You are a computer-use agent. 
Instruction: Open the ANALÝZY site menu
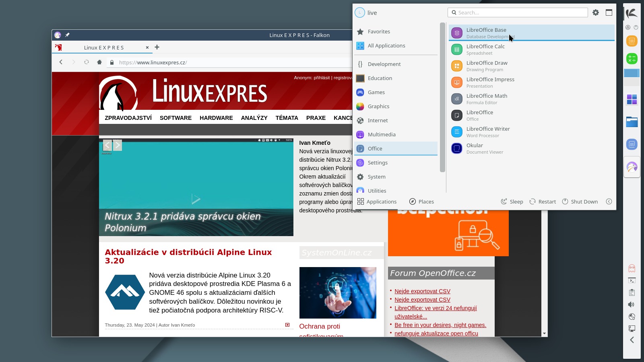pos(254,118)
